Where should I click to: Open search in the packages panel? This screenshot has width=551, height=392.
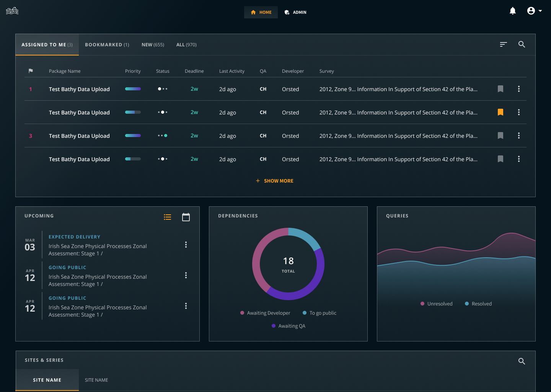[x=522, y=44]
